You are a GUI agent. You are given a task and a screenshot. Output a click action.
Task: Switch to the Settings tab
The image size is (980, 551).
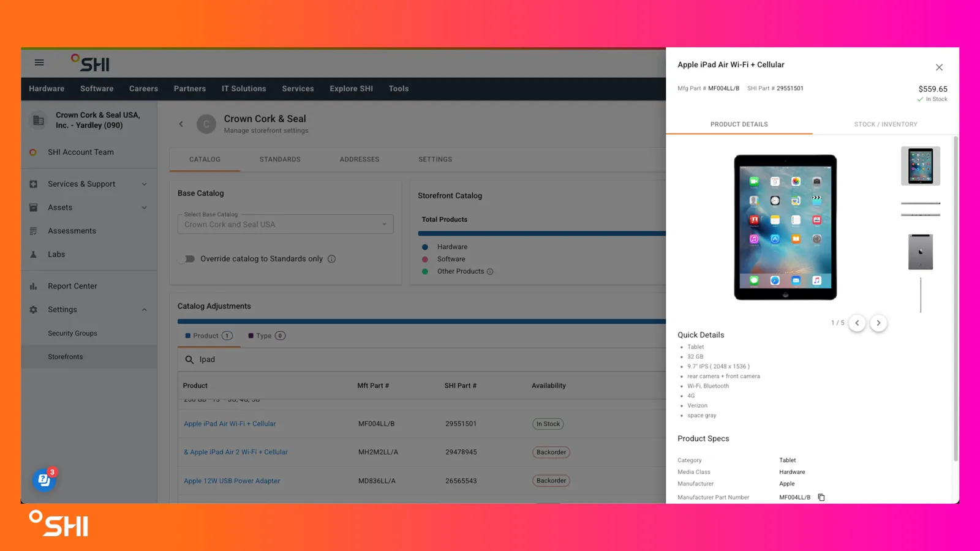435,160
